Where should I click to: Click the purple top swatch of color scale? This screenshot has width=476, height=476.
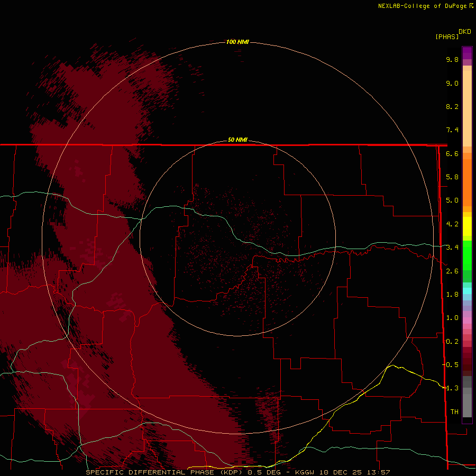coord(467,53)
